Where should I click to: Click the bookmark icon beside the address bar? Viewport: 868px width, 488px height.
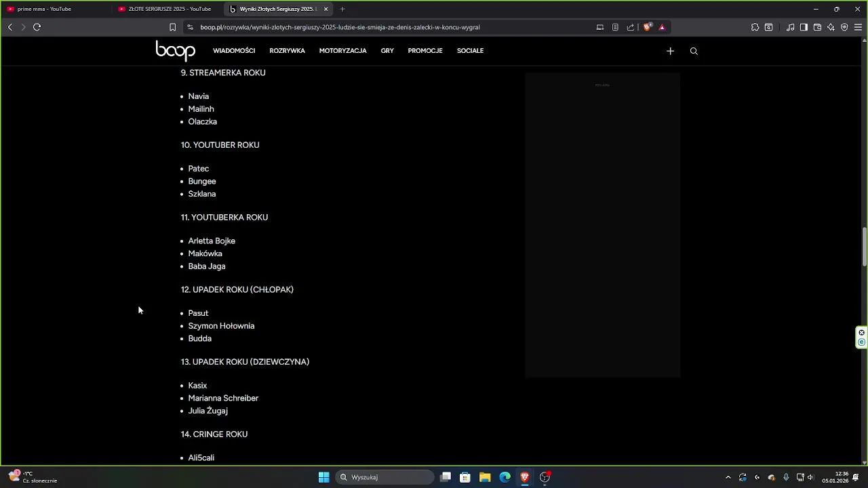(172, 27)
